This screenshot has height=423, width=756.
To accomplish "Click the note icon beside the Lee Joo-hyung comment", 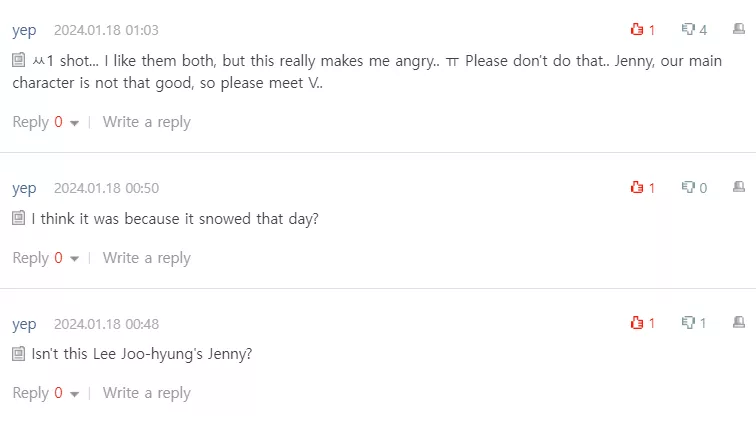I will click(19, 354).
